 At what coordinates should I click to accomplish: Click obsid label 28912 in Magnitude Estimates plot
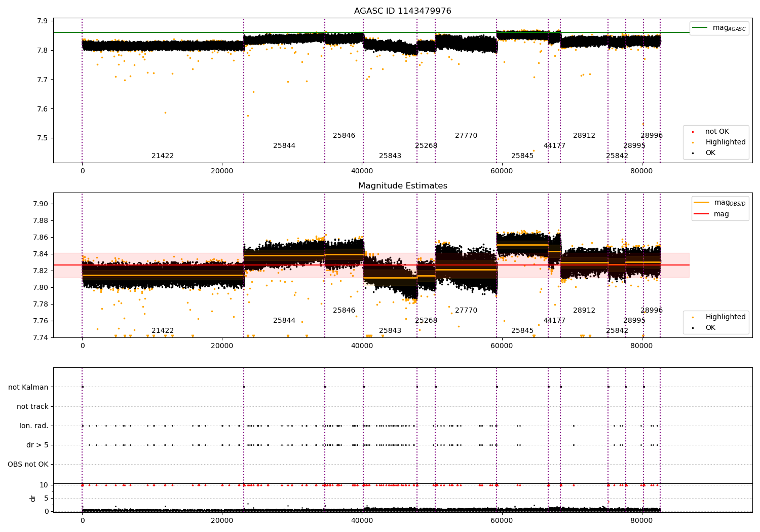coord(584,311)
